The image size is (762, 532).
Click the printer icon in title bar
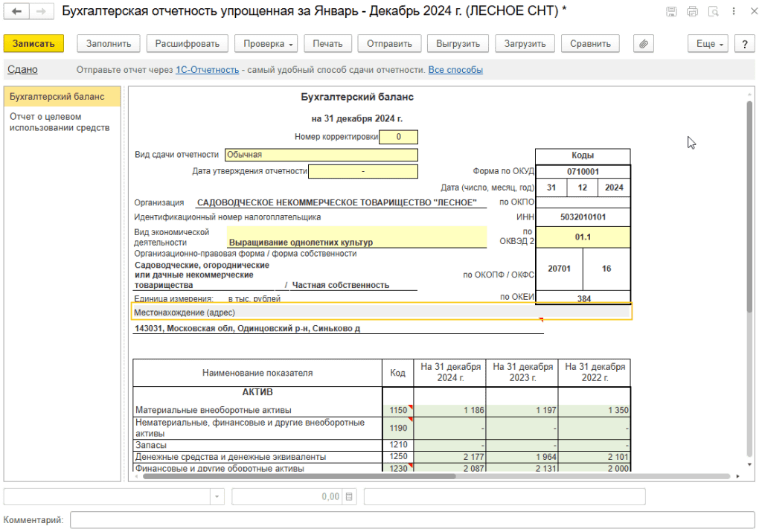[x=693, y=12]
